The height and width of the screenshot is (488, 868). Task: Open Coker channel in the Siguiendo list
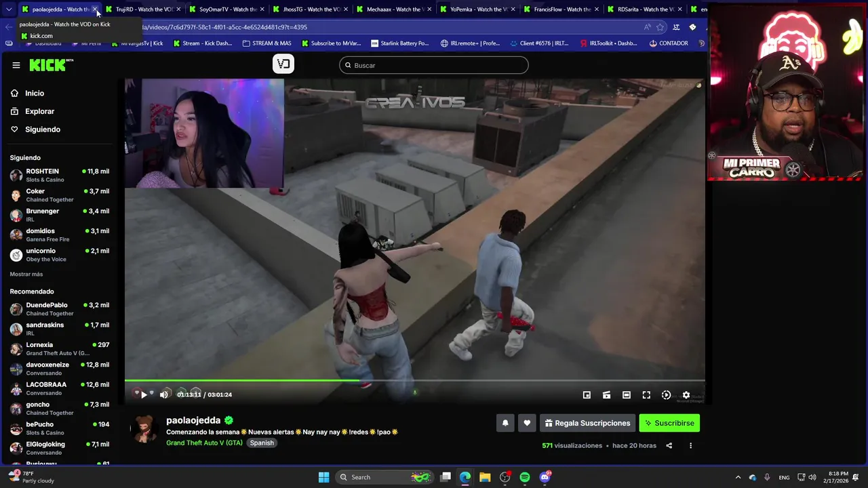[x=60, y=195]
